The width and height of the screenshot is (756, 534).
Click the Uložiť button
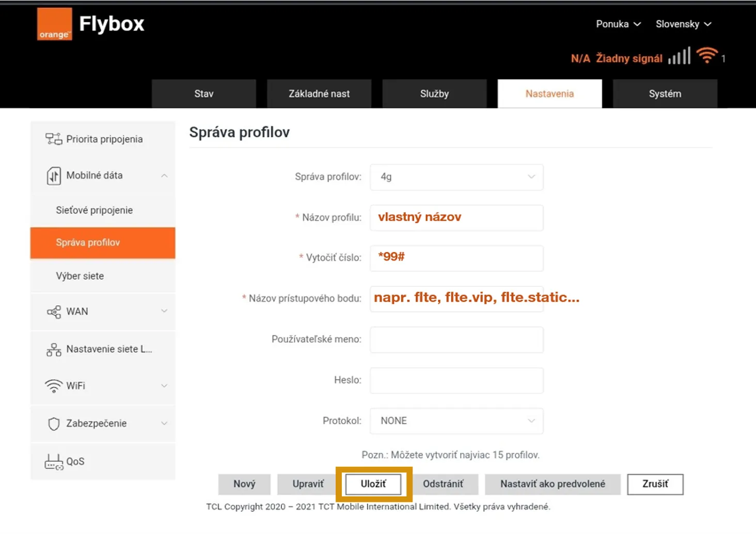click(373, 484)
